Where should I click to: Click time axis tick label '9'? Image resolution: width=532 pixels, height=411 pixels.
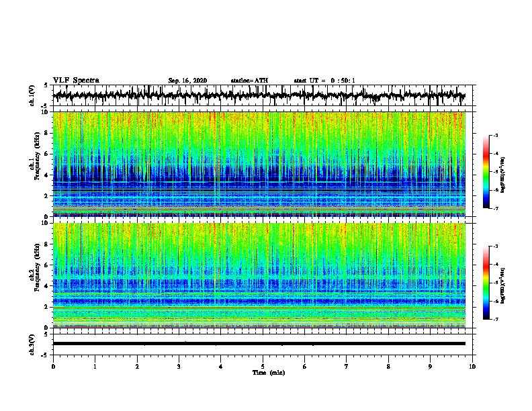430,367
